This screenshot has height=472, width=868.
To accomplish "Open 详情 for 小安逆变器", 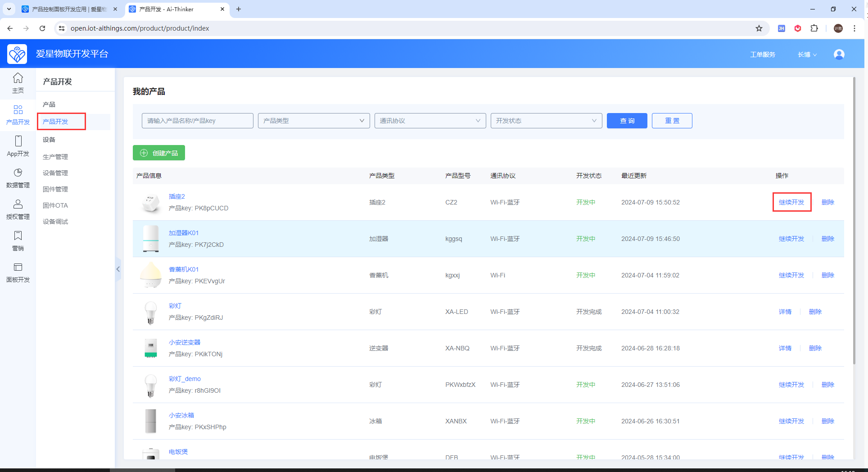I will (785, 348).
